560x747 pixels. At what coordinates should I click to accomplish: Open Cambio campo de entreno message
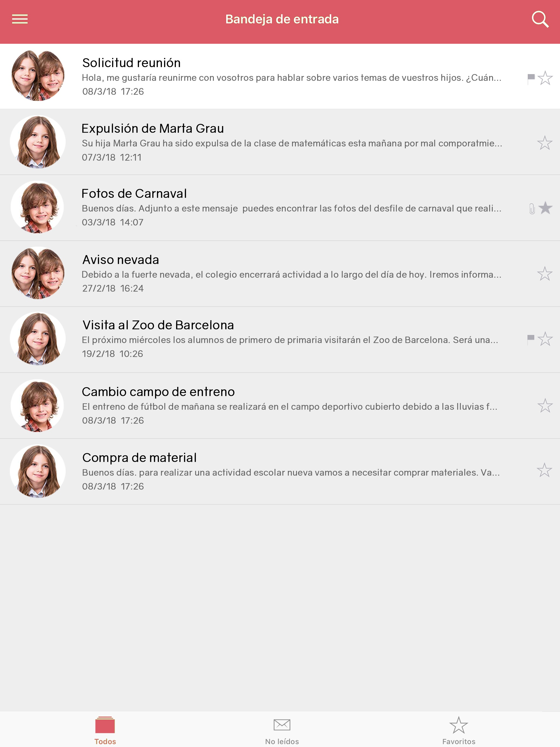[x=290, y=405]
